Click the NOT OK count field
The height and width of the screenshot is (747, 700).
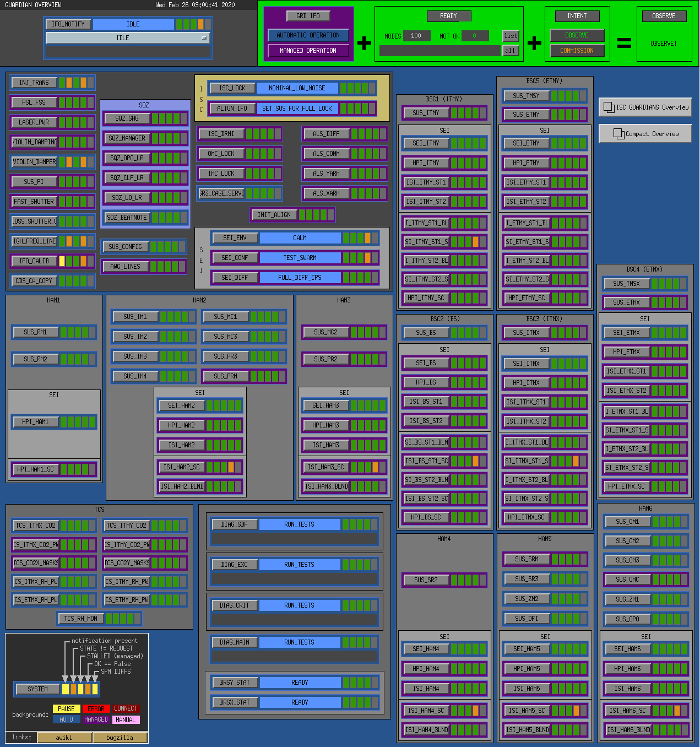click(x=475, y=36)
